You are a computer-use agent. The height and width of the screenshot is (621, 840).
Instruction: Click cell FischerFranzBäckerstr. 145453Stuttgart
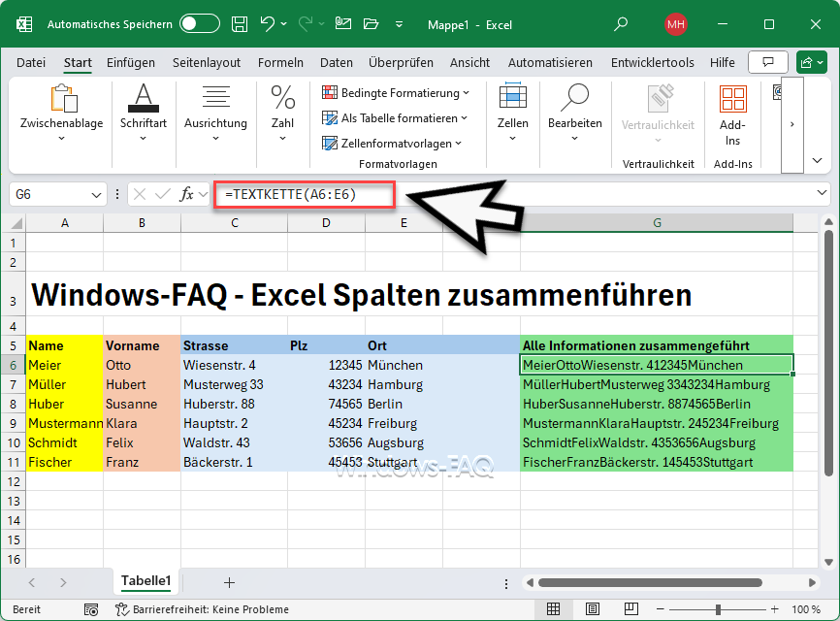pos(657,463)
